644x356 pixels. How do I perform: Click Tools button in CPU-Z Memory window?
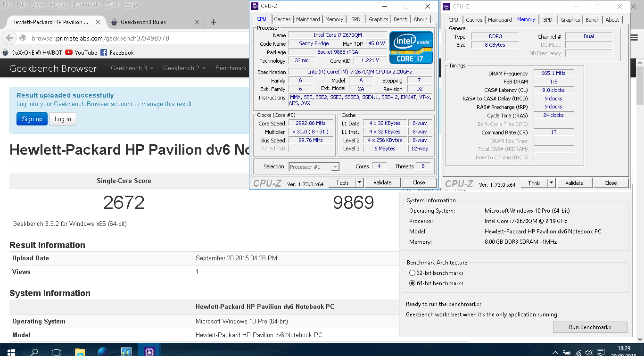[534, 183]
